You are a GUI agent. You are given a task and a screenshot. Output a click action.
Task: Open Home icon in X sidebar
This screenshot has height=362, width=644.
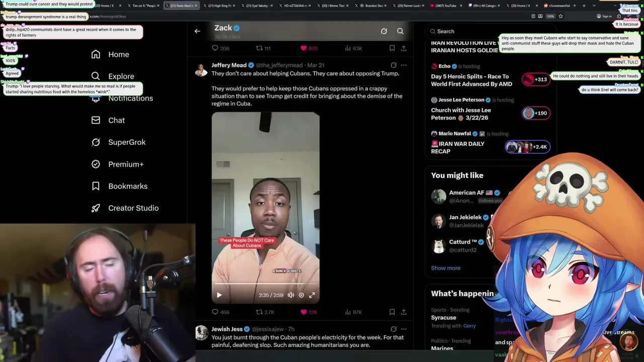(96, 54)
